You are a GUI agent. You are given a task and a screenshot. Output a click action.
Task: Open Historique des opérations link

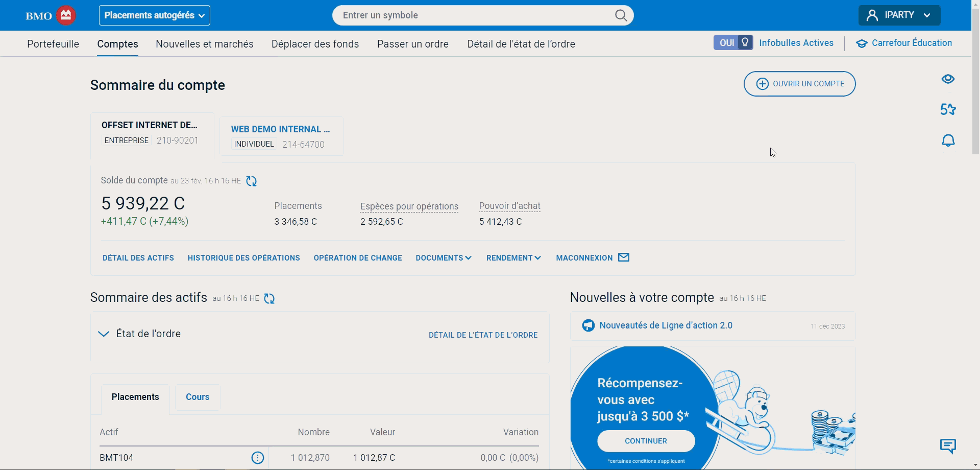(x=244, y=258)
